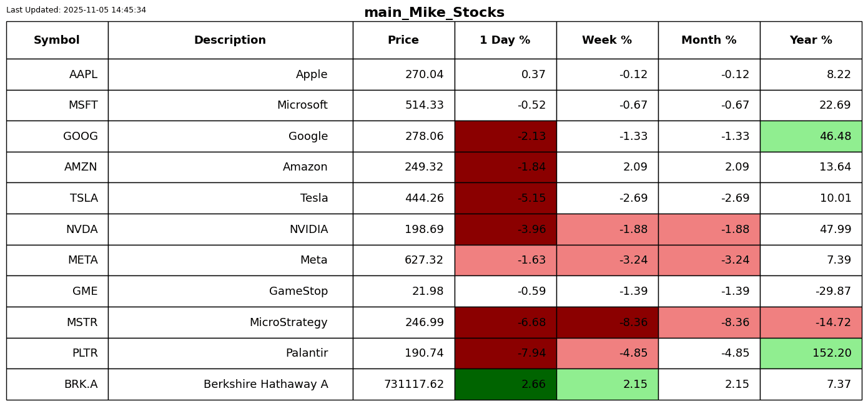Click the Description column header
This screenshot has width=868, height=406.
pos(230,41)
